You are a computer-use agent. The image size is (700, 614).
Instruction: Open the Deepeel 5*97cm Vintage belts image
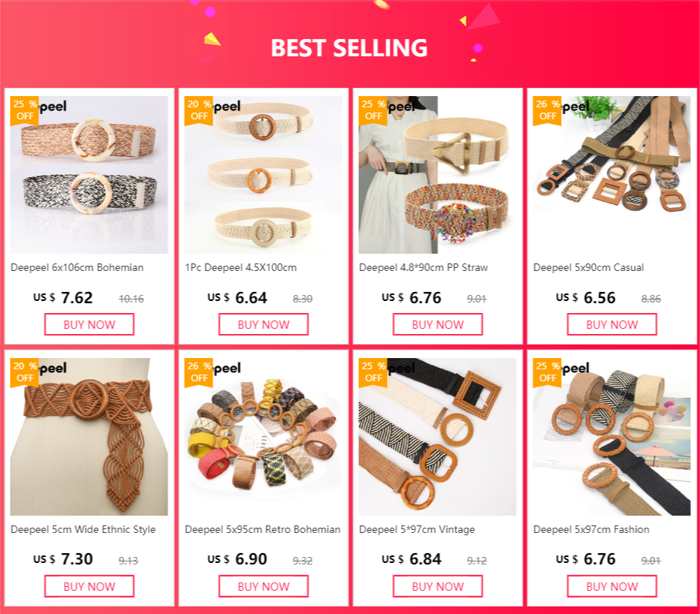pyautogui.click(x=437, y=437)
